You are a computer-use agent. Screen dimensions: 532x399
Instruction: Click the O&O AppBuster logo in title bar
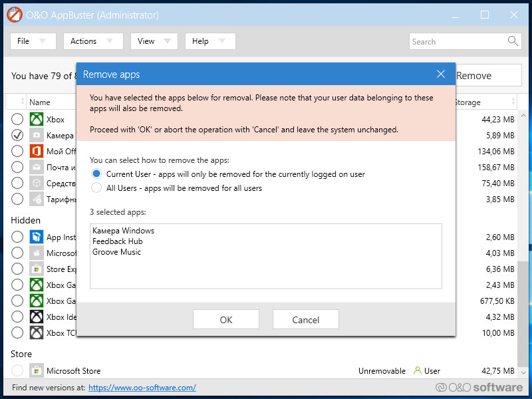pyautogui.click(x=15, y=15)
